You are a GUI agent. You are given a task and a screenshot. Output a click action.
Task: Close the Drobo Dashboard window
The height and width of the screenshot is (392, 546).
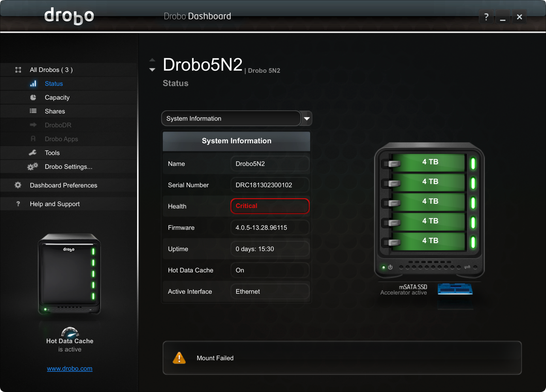pos(519,17)
